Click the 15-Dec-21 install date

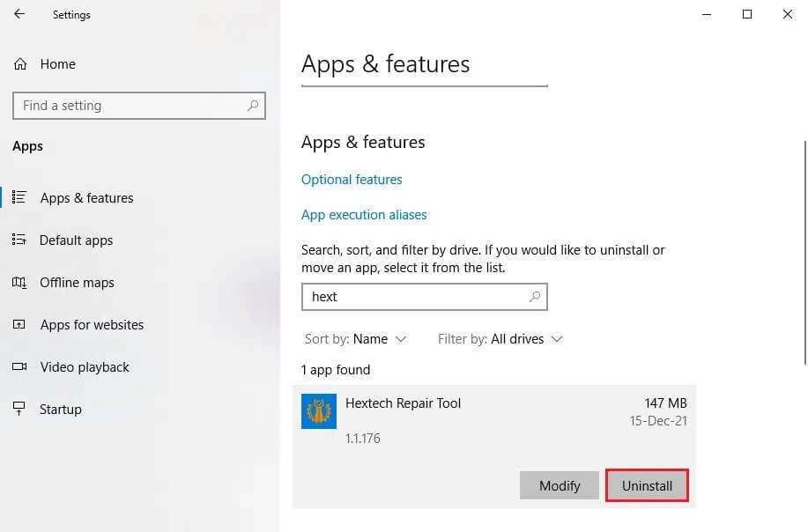(658, 421)
